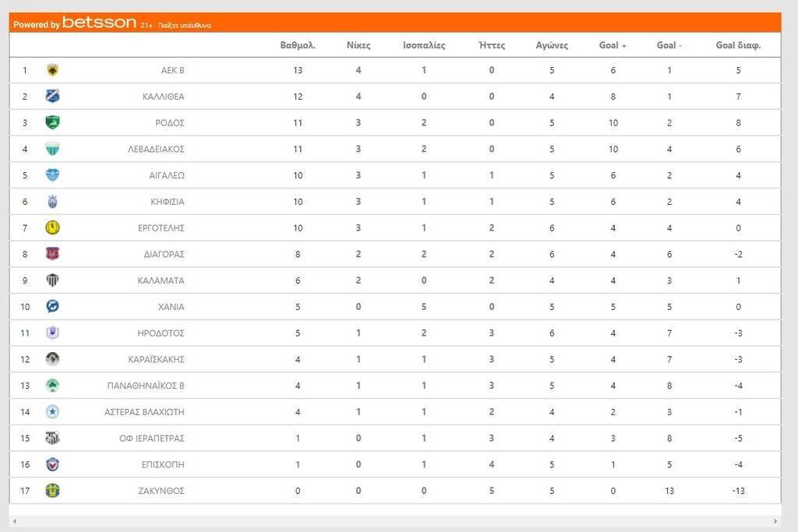Click the Παίξτε υπεύθυνα link

[184, 26]
